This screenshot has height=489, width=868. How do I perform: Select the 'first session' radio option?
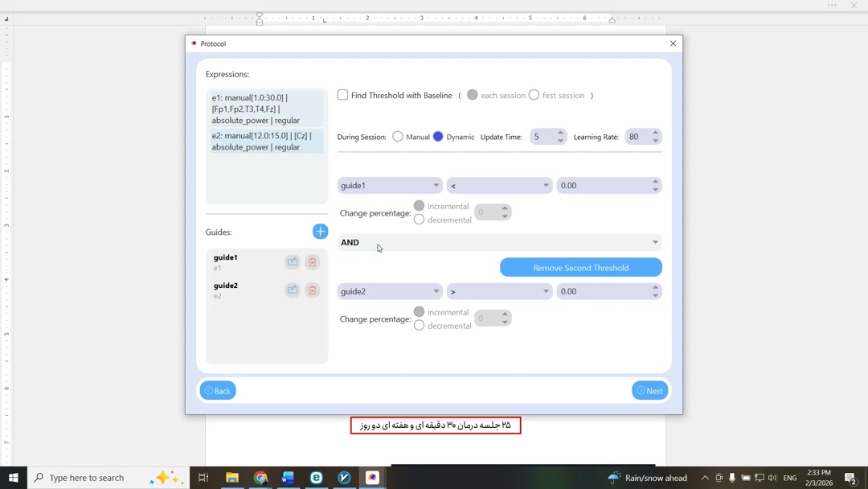(534, 95)
